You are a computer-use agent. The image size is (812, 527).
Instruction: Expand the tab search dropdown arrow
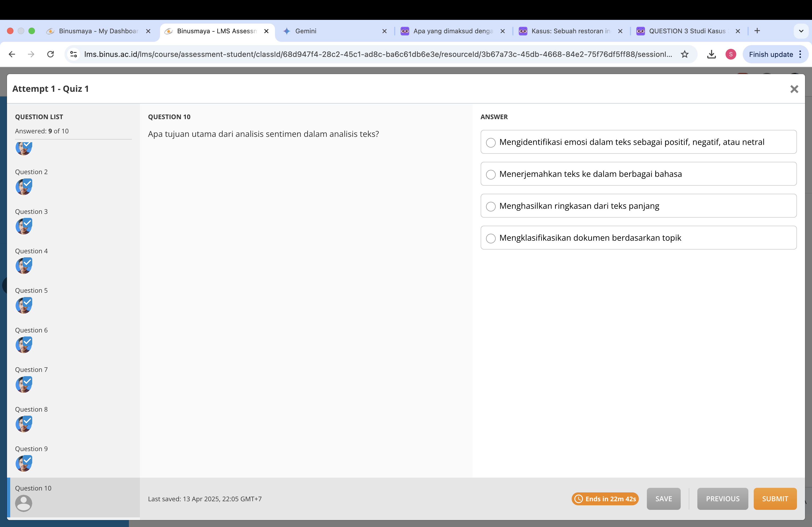pyautogui.click(x=801, y=31)
